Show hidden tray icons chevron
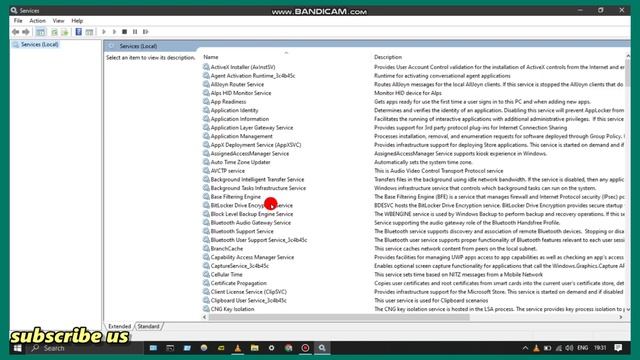The image size is (640, 360). 525,348
